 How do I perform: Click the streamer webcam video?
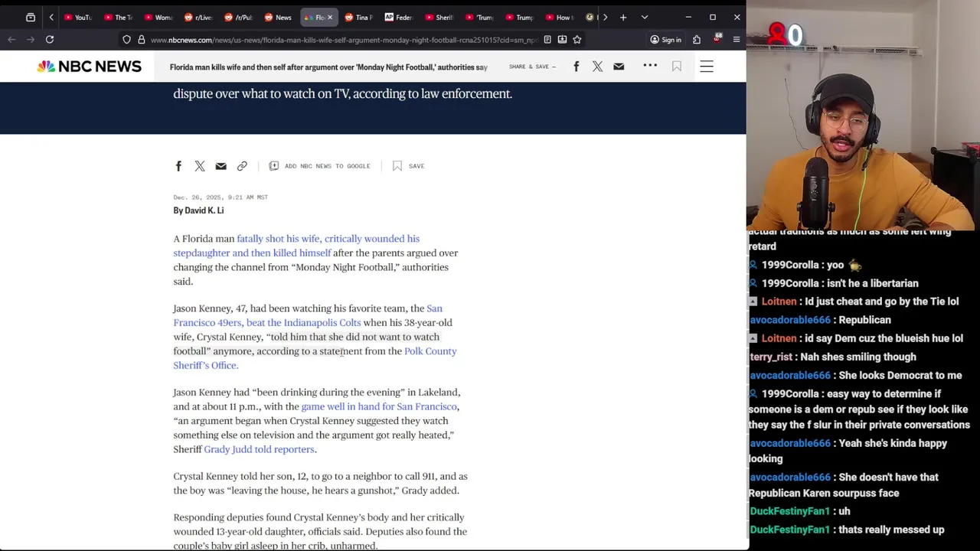coord(864,115)
